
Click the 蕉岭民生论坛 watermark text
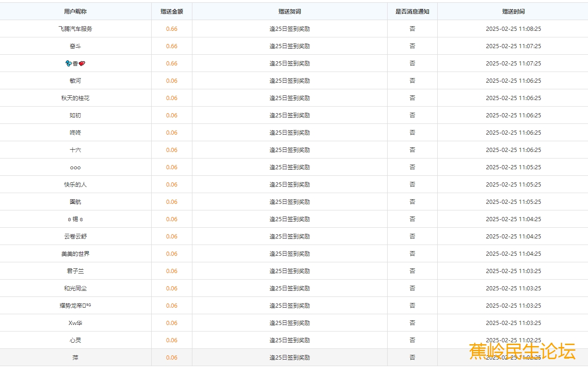(x=522, y=352)
